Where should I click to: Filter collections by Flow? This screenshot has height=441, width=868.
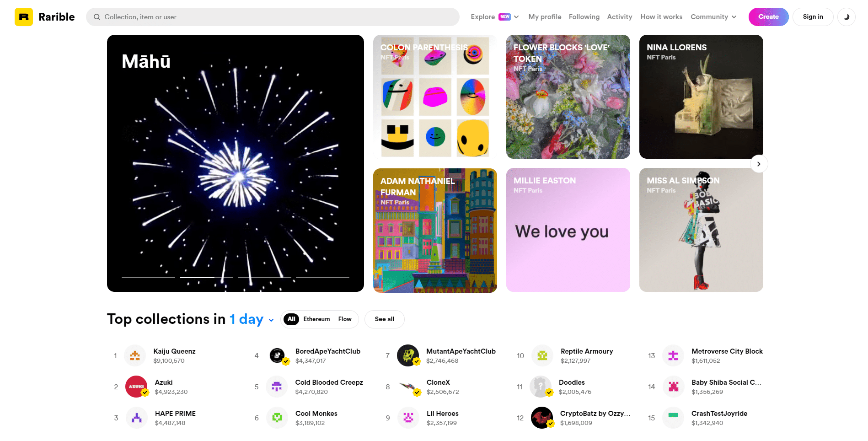click(345, 319)
